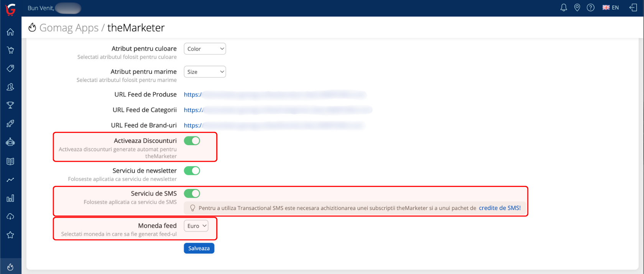Click the Atribut pentru marime label
644x274 pixels.
pos(144,72)
